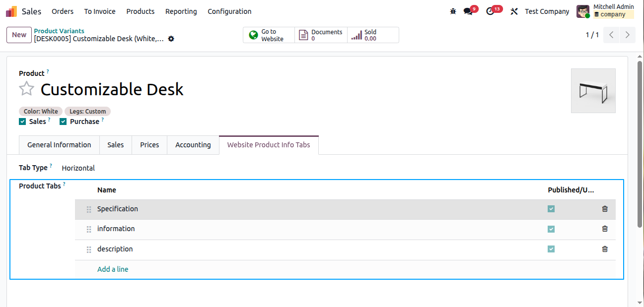Screen dimensions: 644x307
Task: Open the gear actions menu
Action: coord(171,39)
